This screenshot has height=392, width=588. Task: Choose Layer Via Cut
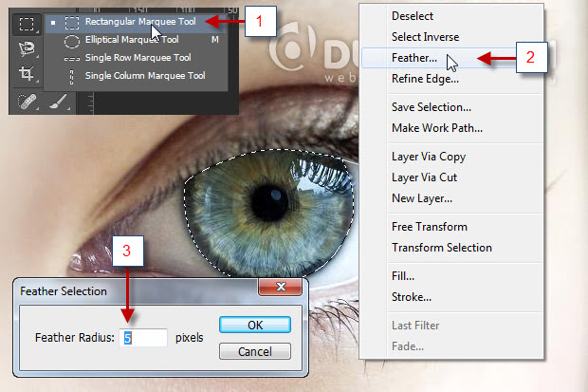[424, 177]
